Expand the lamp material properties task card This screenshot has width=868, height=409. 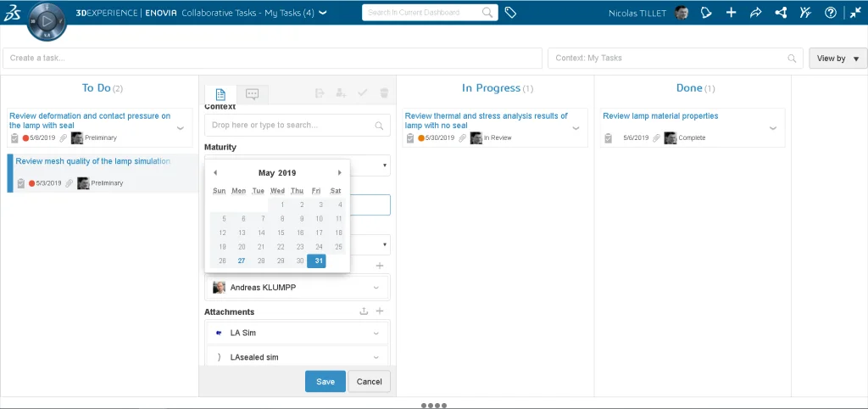(773, 128)
